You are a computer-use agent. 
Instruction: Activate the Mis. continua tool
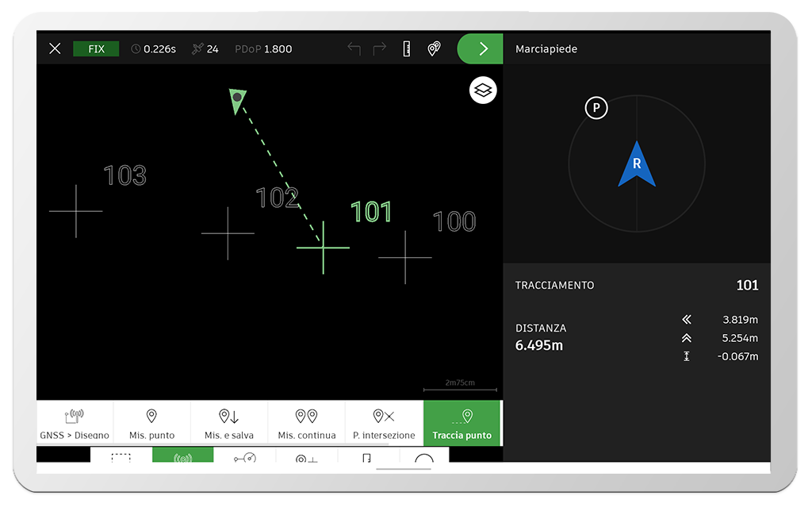point(306,423)
